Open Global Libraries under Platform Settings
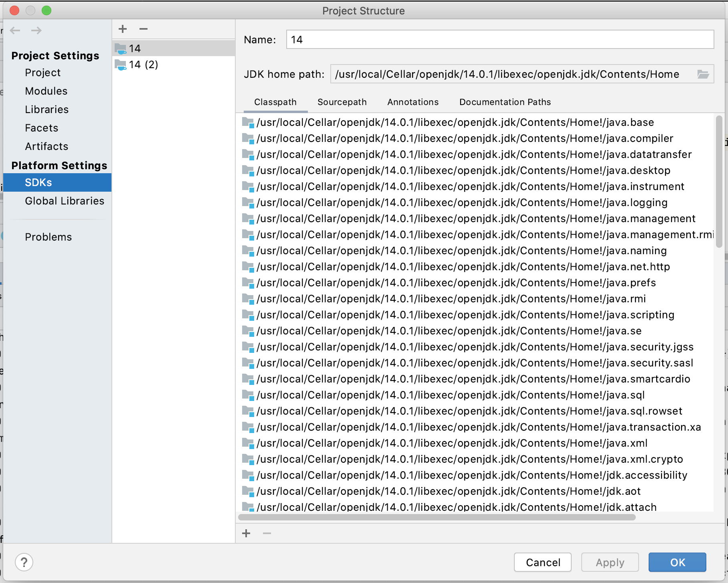This screenshot has height=583, width=728. pos(65,200)
